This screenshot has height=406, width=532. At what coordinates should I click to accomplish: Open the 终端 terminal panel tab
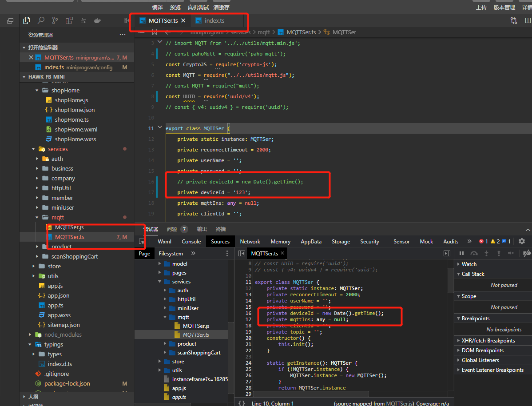221,230
